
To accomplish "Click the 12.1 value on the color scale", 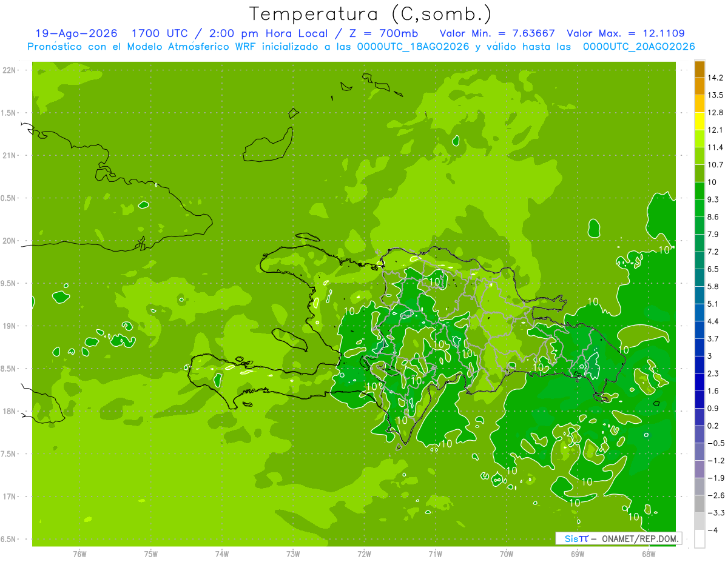I will click(716, 130).
